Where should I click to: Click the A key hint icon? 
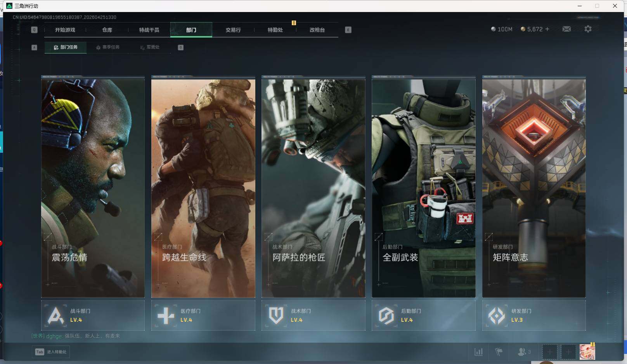point(34,47)
